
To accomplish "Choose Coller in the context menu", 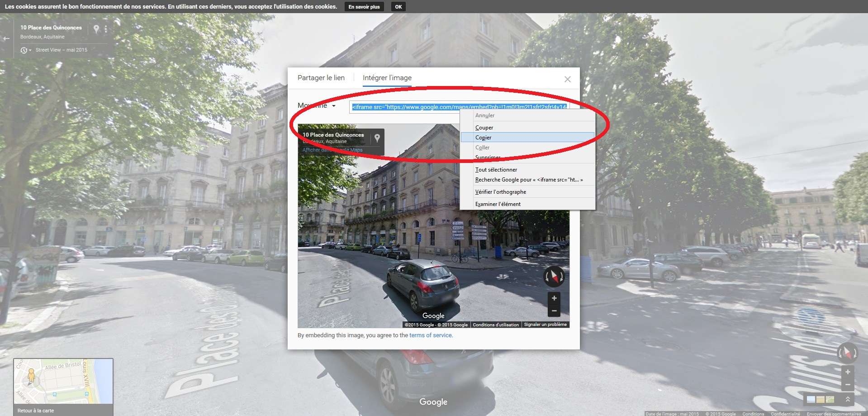I will coord(527,148).
